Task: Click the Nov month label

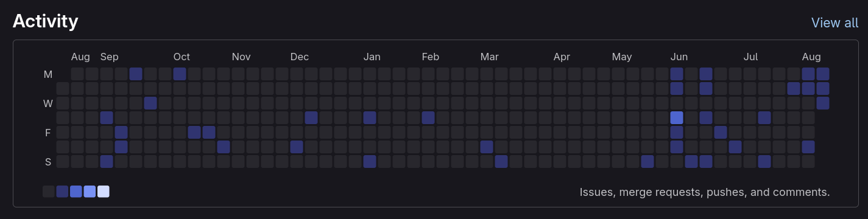Action: (241, 57)
